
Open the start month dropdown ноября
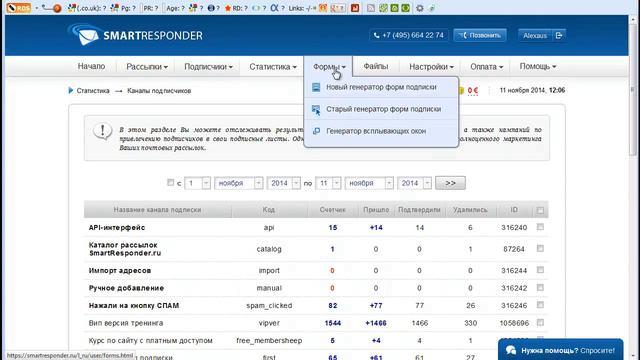(239, 183)
